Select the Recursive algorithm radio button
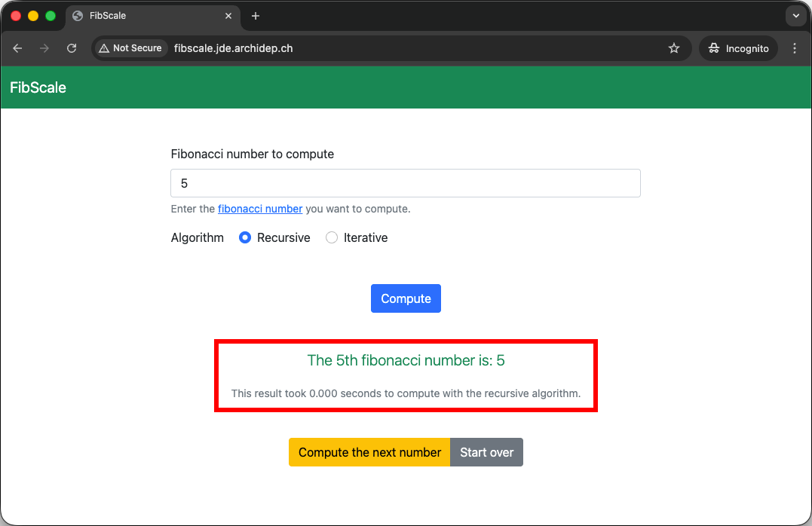The height and width of the screenshot is (526, 812). tap(245, 237)
